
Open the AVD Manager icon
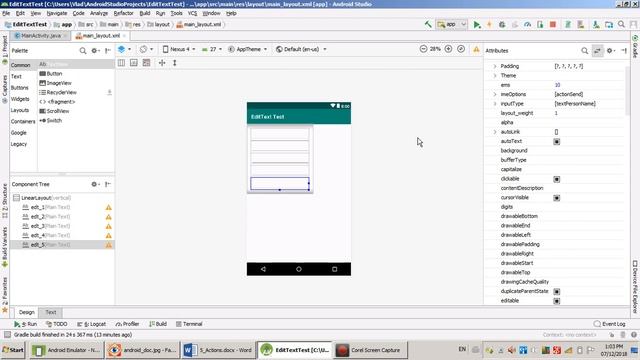(x=580, y=24)
